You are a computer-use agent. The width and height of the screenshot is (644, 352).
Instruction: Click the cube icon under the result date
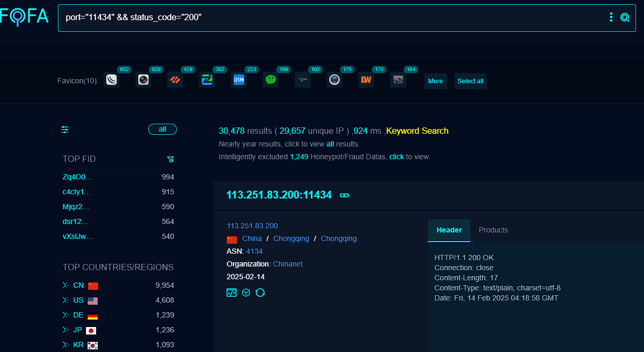pos(246,293)
